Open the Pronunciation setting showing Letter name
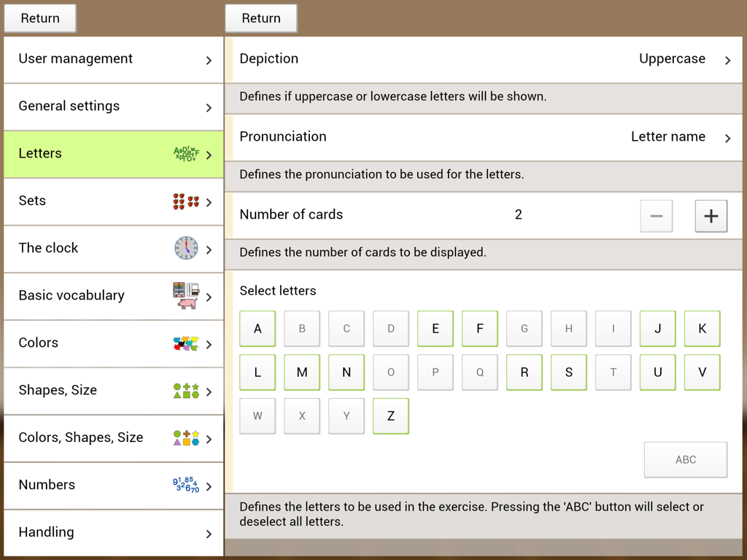747x560 pixels. click(485, 136)
